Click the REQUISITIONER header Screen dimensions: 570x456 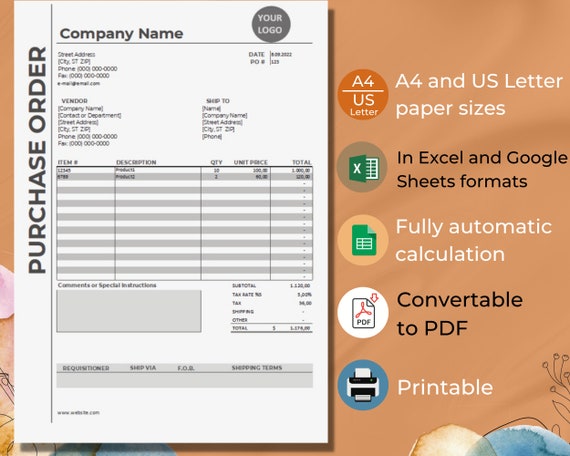point(86,368)
